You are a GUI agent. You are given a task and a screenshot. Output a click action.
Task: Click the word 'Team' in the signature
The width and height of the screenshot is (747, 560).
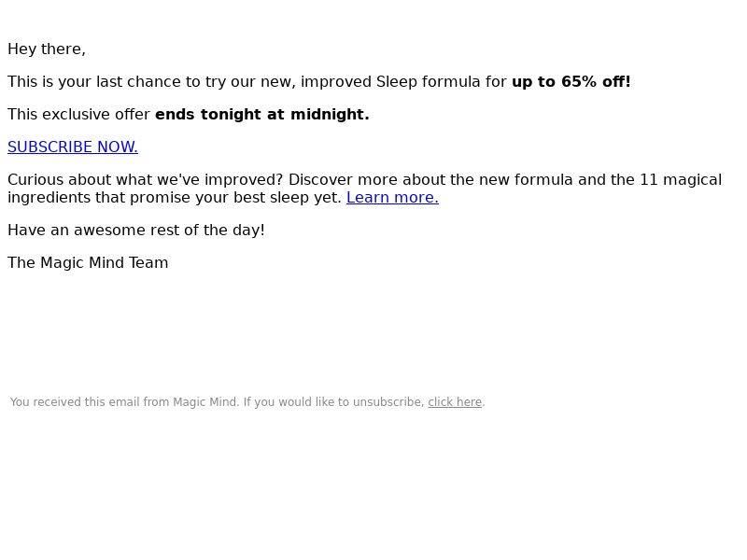tap(148, 263)
